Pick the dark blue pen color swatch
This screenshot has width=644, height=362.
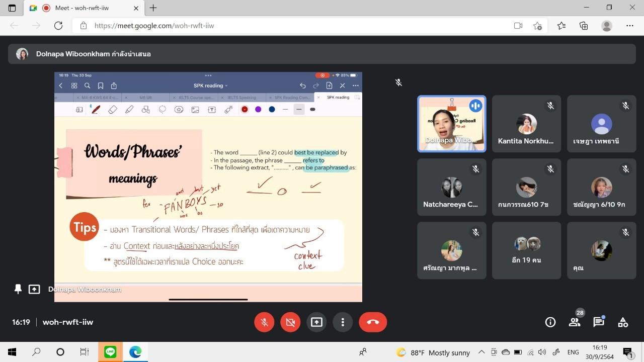click(272, 109)
